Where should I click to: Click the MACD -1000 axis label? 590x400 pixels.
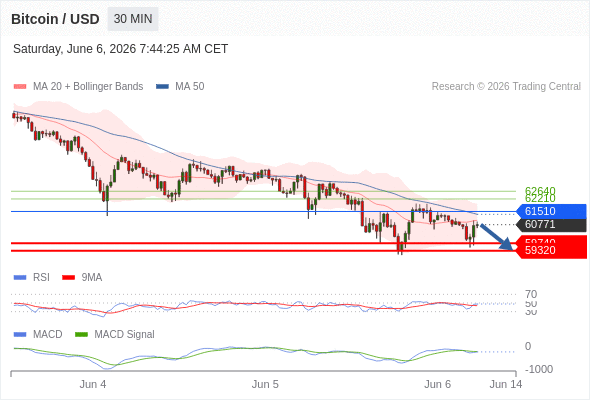coord(539,370)
